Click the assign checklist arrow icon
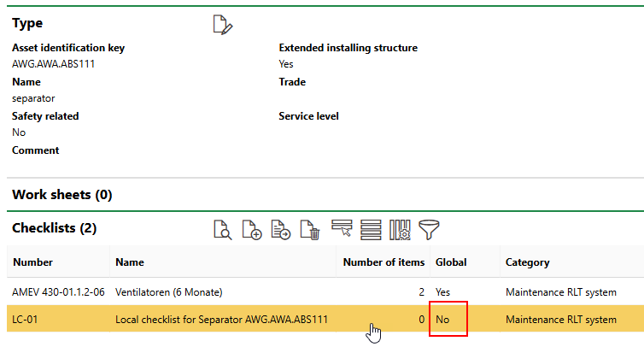 (x=281, y=229)
